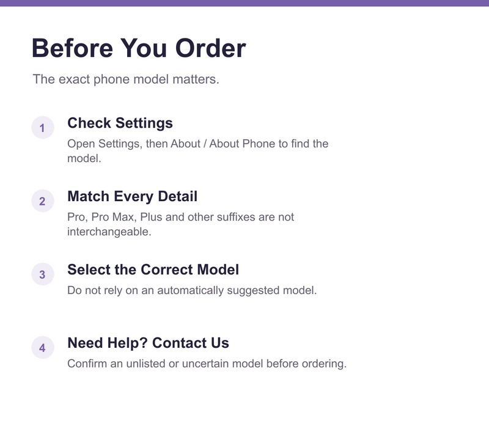The height and width of the screenshot is (448, 489).
Task: Click the step 1 number badge
Action: pyautogui.click(x=43, y=128)
